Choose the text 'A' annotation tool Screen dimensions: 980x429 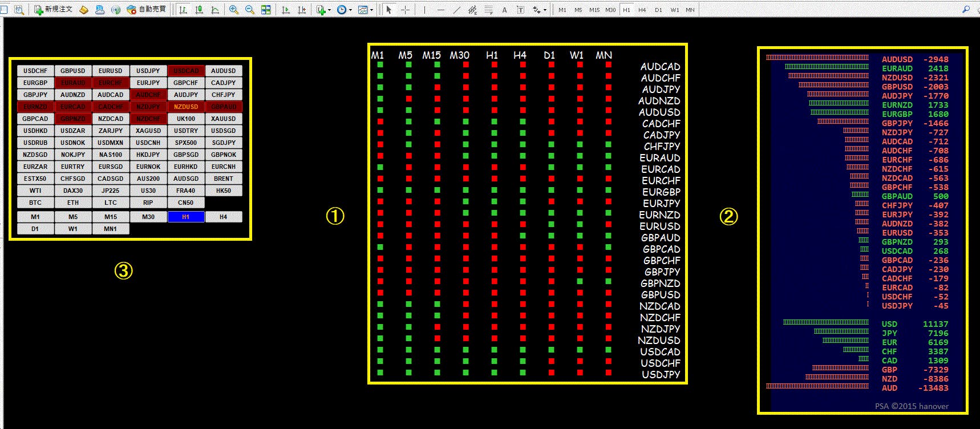click(504, 10)
